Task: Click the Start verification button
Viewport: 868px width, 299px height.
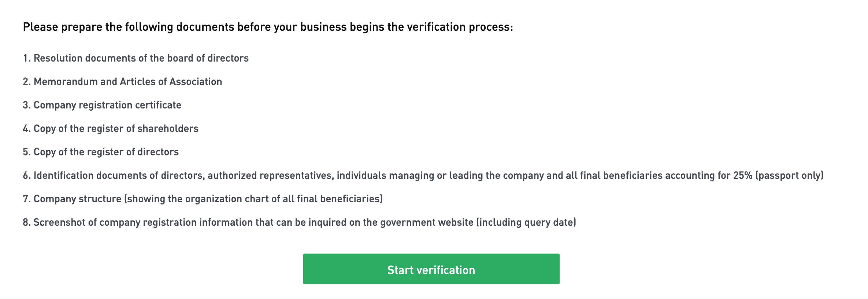Action: [x=431, y=269]
